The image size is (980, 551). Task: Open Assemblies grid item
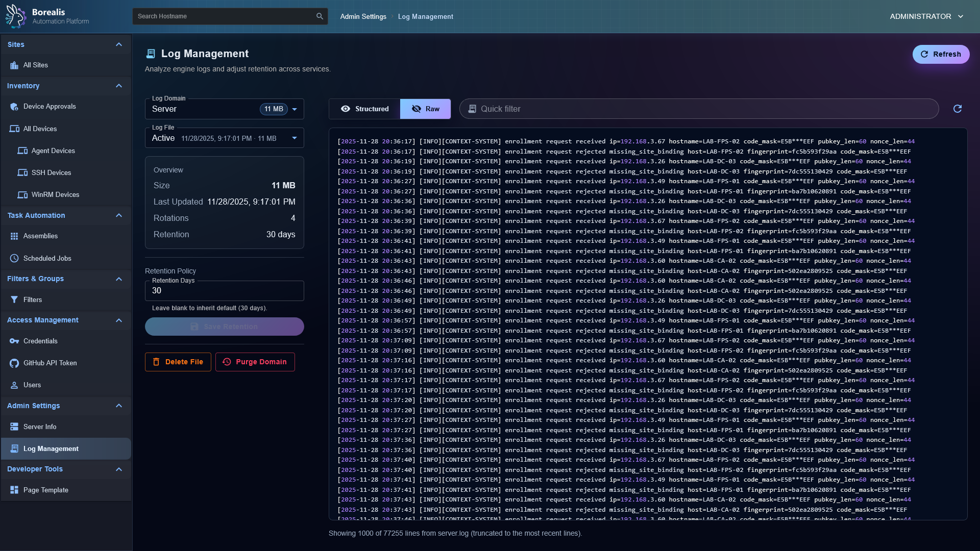pyautogui.click(x=40, y=236)
